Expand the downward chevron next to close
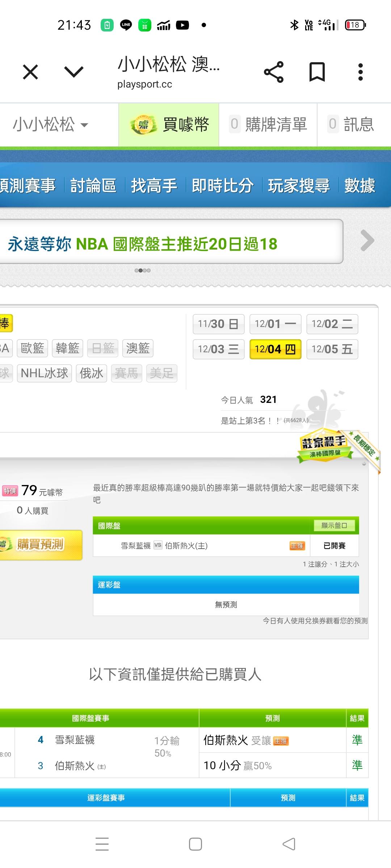Screen dimensions: 391x868 74,72
